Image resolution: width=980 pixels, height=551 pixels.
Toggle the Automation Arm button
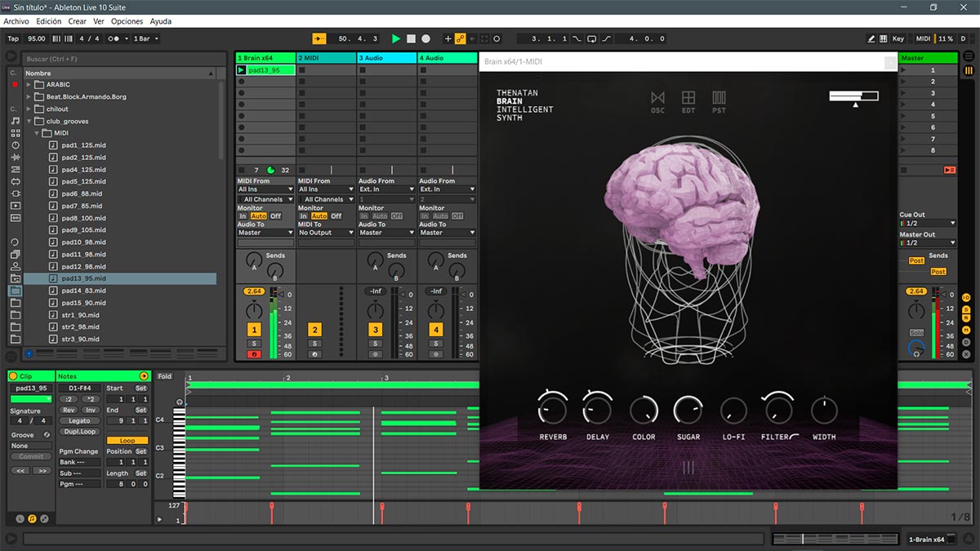[460, 38]
